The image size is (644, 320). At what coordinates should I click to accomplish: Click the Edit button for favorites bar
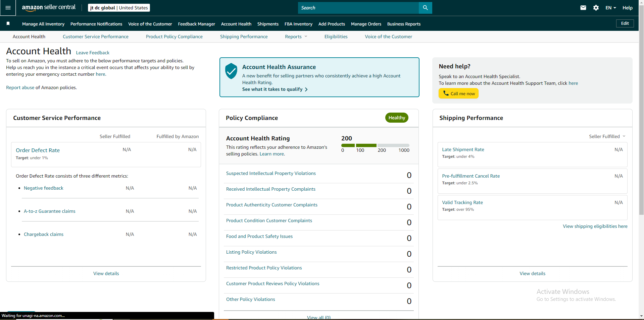click(x=625, y=23)
